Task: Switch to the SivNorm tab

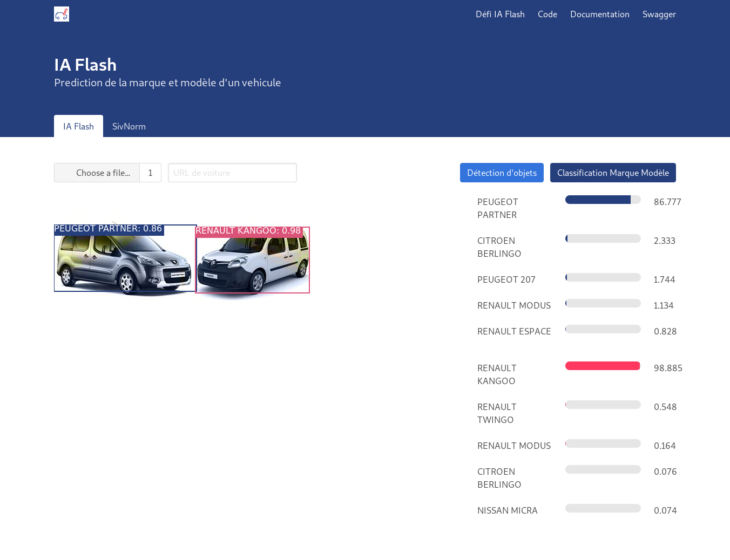Action: pyautogui.click(x=129, y=126)
